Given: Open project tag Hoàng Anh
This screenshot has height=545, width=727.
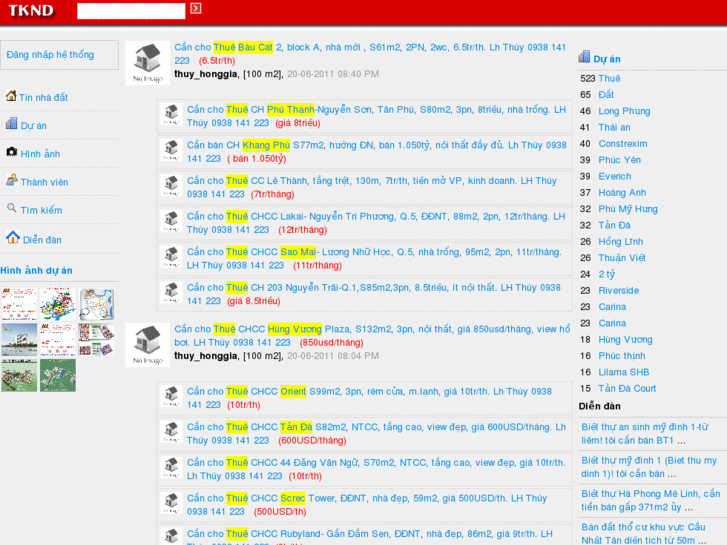Looking at the screenshot, I should pos(622,192).
